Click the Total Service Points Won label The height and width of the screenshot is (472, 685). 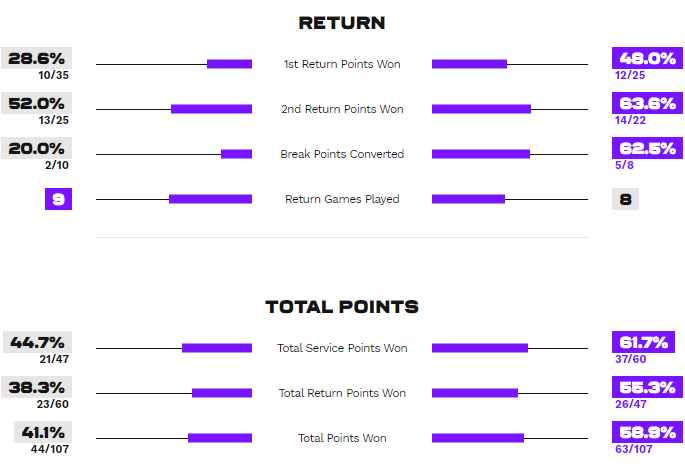pyautogui.click(x=342, y=348)
